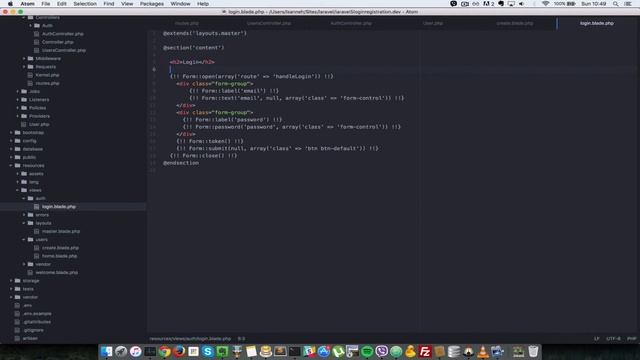Image resolution: width=640 pixels, height=360 pixels.
Task: Click the LF line ending selector
Action: pos(597,338)
